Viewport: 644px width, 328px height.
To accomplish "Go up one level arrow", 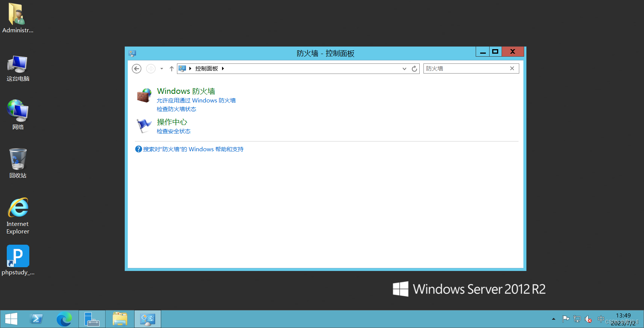I will pyautogui.click(x=172, y=69).
